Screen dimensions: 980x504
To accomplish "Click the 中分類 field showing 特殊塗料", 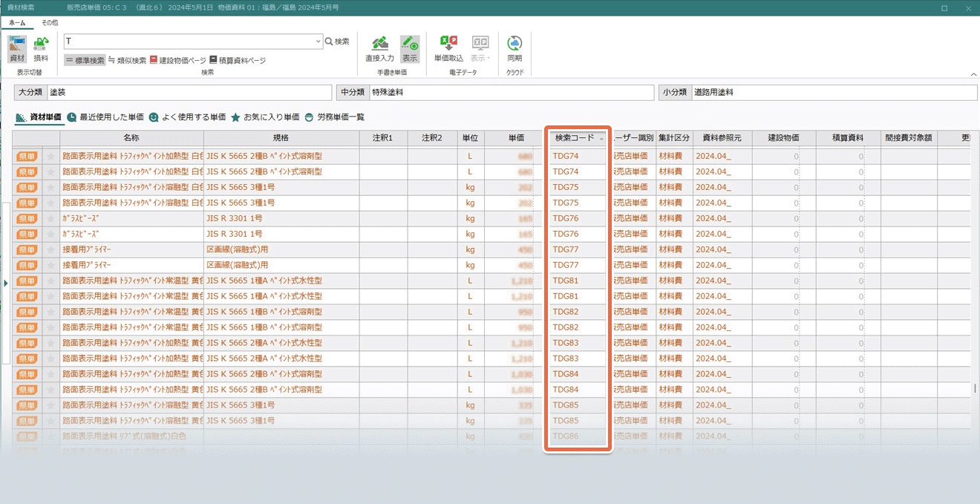I will (512, 92).
